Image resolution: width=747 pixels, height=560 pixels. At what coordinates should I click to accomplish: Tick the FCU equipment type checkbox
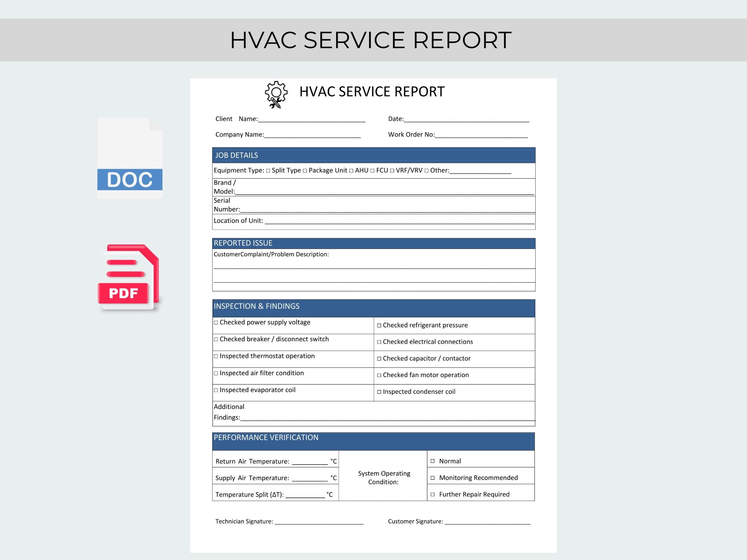[x=372, y=171]
